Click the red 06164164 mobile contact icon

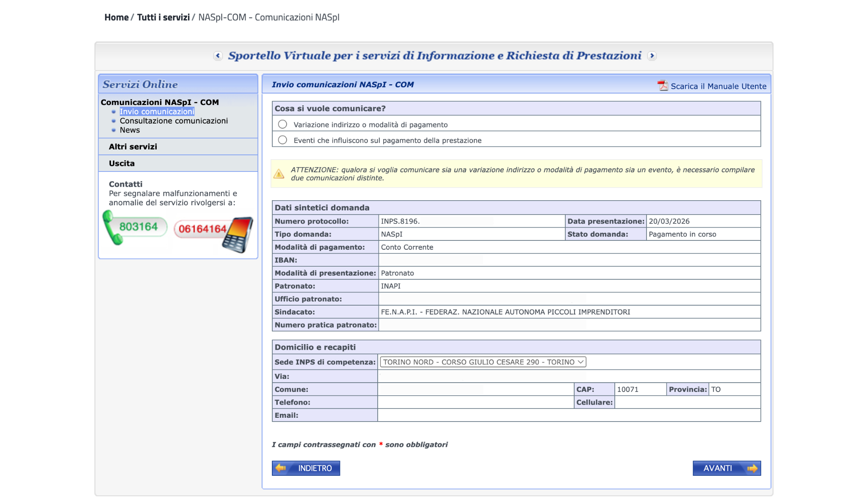coord(213,234)
